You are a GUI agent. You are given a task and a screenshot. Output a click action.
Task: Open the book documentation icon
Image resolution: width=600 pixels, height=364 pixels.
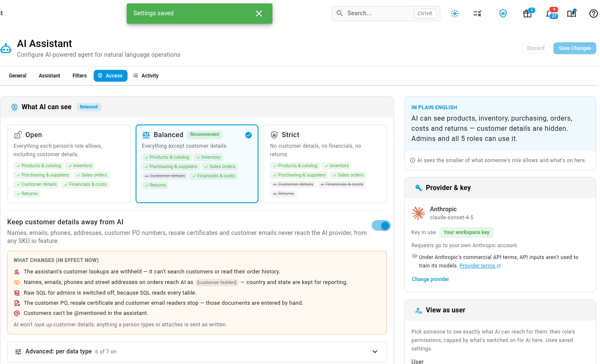[572, 14]
